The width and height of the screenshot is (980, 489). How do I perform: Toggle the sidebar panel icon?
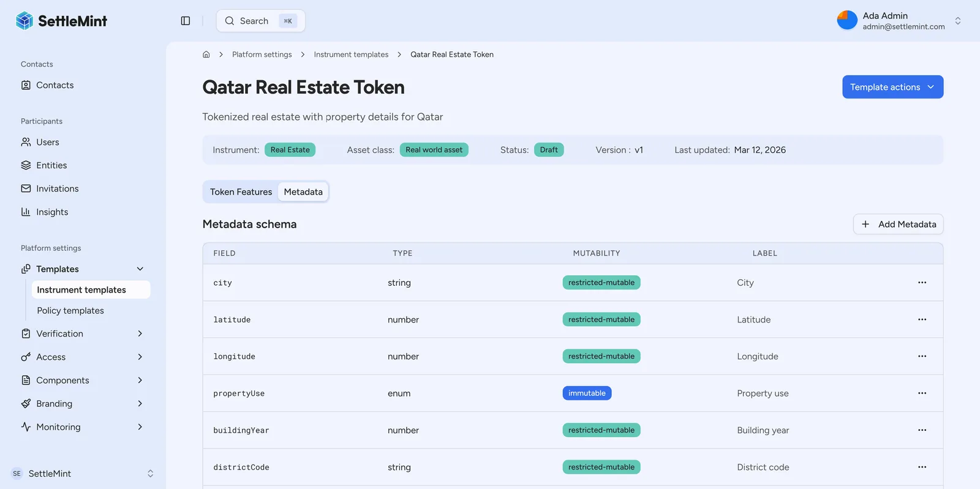click(x=186, y=21)
